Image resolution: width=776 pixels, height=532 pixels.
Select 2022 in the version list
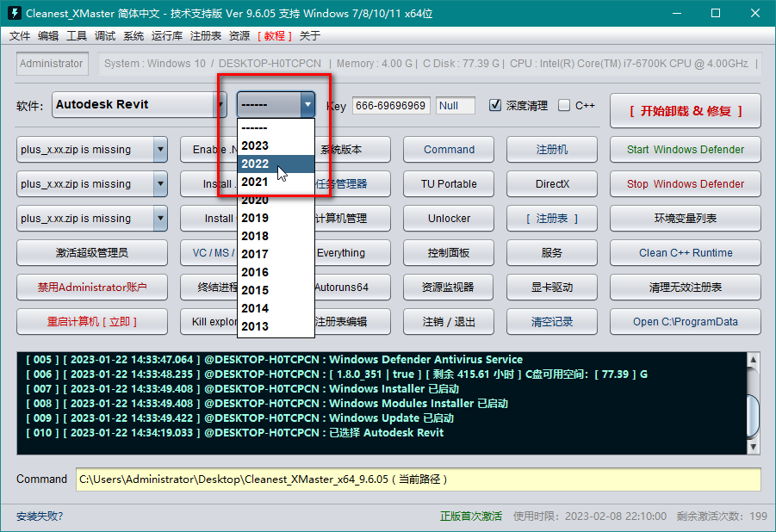[276, 164]
